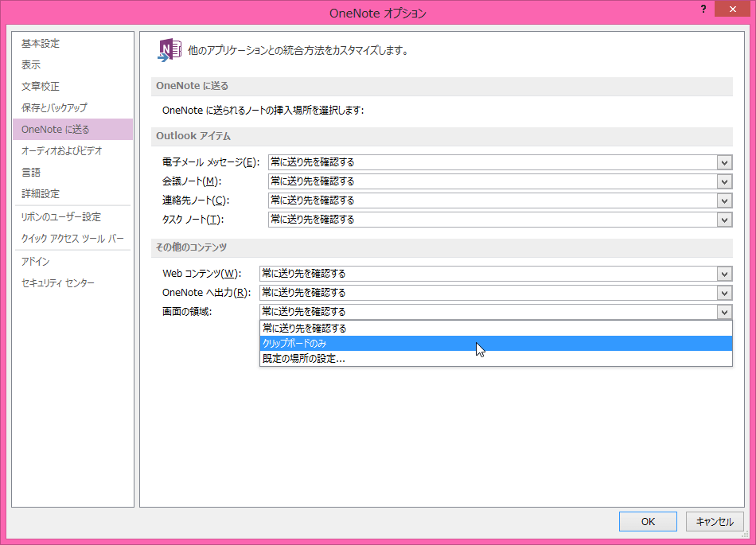756x545 pixels.
Task: Expand the タスク ノート dropdown arrow
Action: click(x=724, y=220)
